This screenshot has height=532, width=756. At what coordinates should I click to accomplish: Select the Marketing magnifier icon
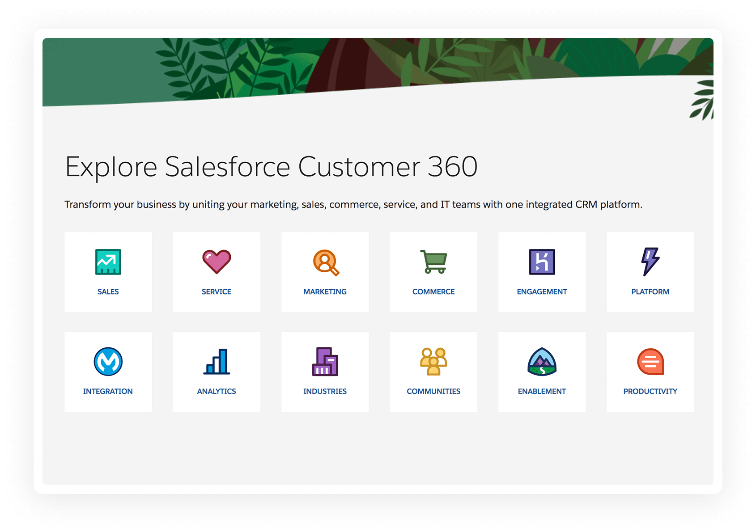[x=326, y=262]
